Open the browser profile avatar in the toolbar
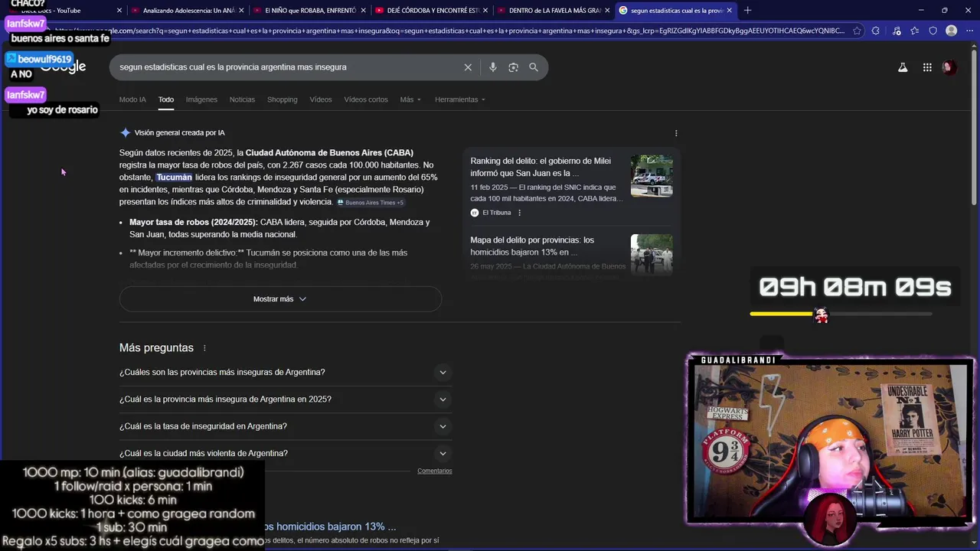 pyautogui.click(x=951, y=31)
